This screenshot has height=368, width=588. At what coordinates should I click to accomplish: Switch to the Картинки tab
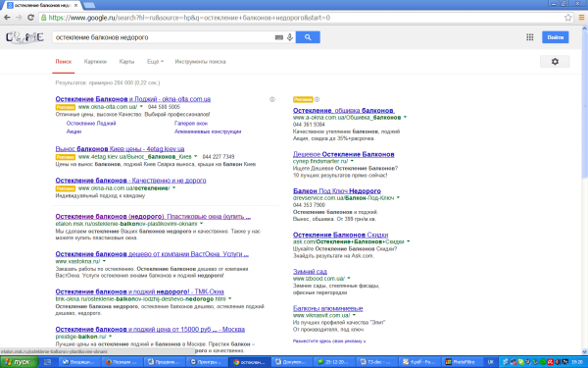coord(95,62)
